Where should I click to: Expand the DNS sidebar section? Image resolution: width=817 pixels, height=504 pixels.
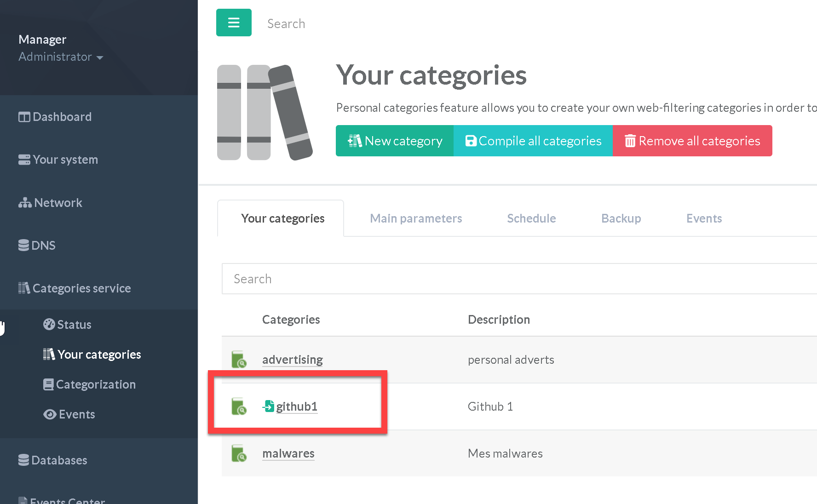point(37,246)
